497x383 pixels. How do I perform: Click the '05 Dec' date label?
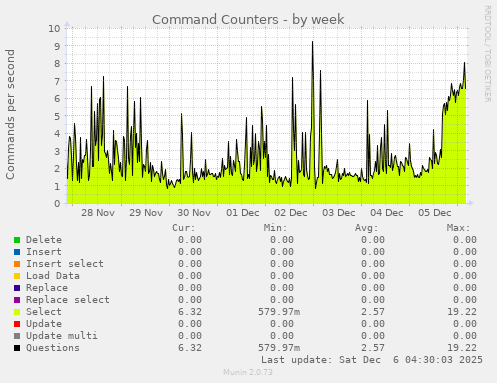(x=435, y=213)
